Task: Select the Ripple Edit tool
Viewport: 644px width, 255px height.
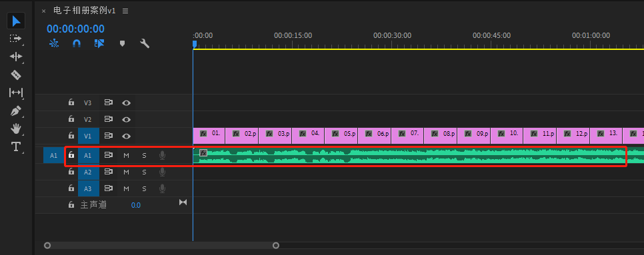Action: [x=15, y=57]
